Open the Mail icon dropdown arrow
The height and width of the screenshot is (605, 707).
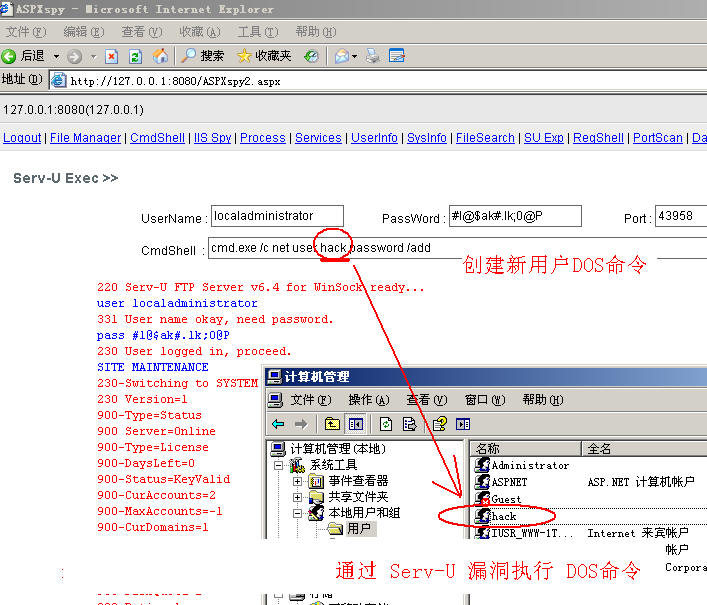[354, 56]
